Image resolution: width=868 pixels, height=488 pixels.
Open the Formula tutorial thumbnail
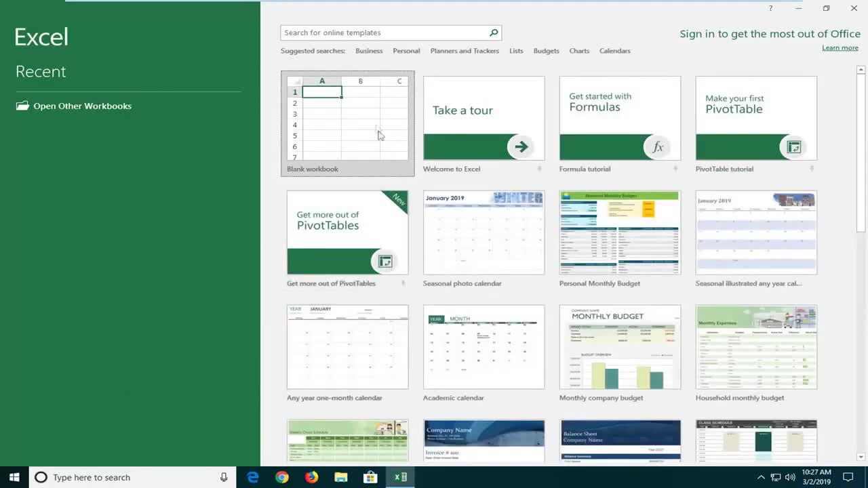tap(620, 118)
